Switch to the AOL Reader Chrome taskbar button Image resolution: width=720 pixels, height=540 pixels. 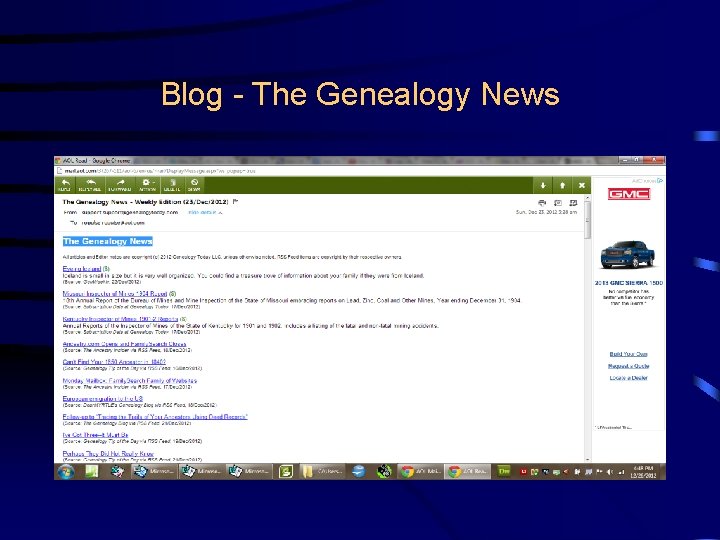tap(467, 472)
